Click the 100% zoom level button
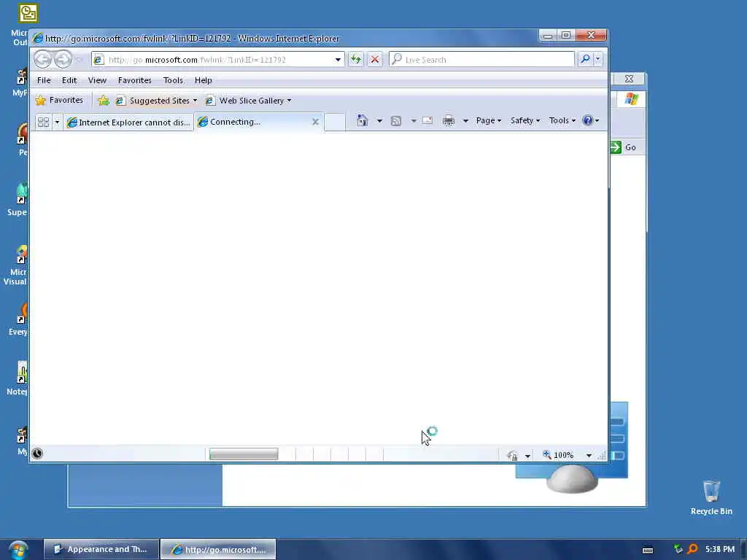747x560 pixels. (558, 455)
